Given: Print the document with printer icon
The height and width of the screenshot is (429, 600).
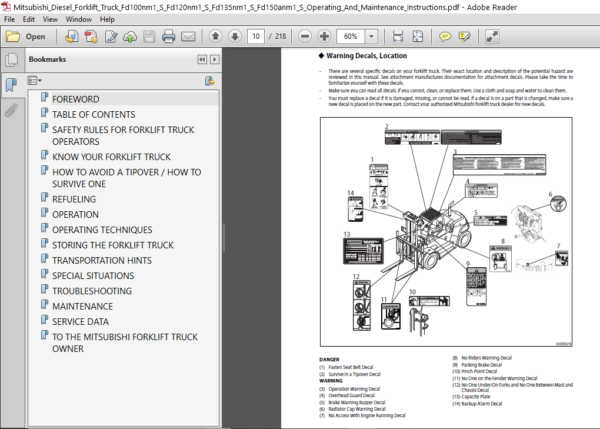Looking at the screenshot, I should [x=169, y=37].
